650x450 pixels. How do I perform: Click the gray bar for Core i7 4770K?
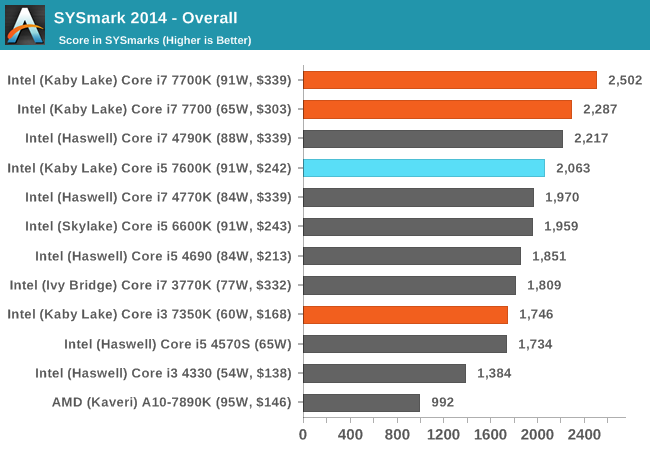419,197
